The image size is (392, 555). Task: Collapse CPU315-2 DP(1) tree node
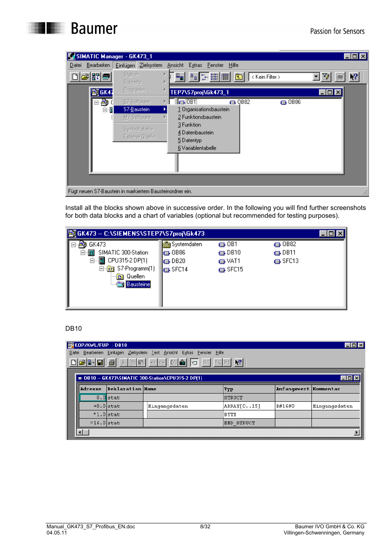(92, 260)
